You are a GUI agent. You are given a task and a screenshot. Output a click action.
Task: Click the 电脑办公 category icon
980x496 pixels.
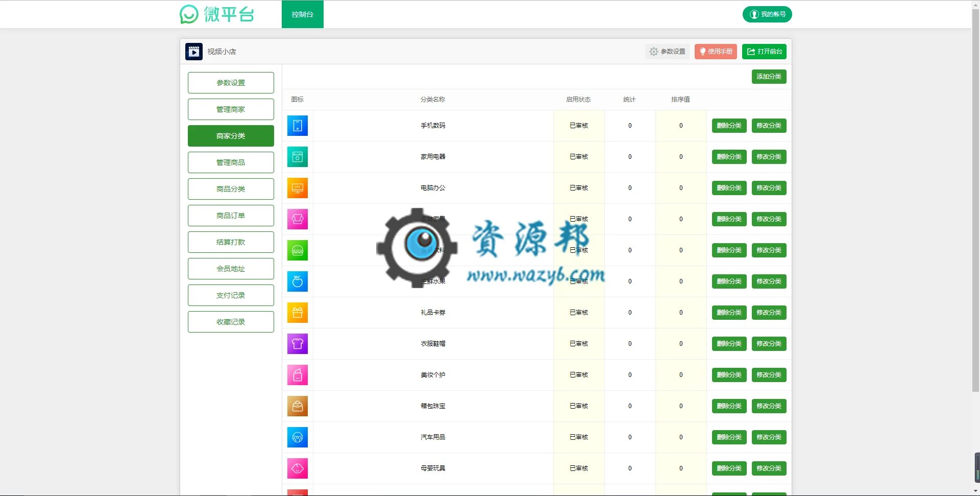(298, 188)
